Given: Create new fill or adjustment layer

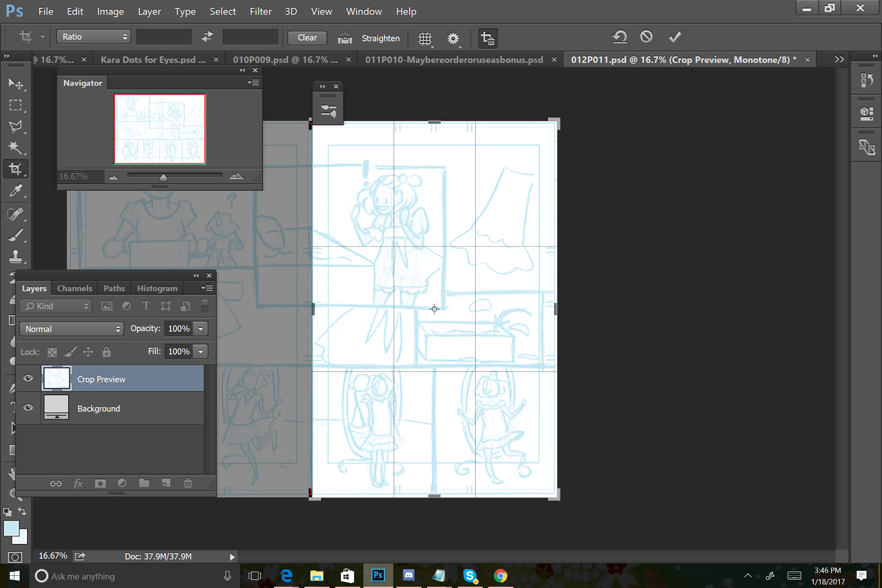Looking at the screenshot, I should point(122,483).
